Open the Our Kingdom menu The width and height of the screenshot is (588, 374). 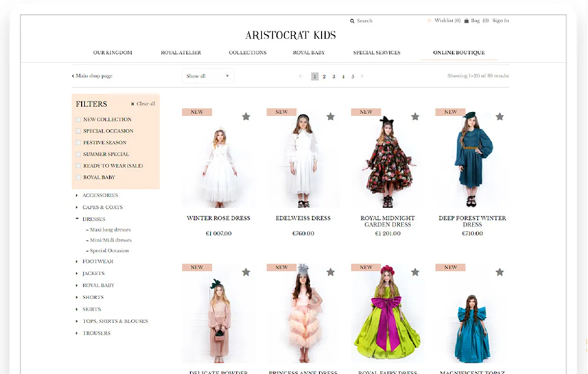[x=113, y=53]
